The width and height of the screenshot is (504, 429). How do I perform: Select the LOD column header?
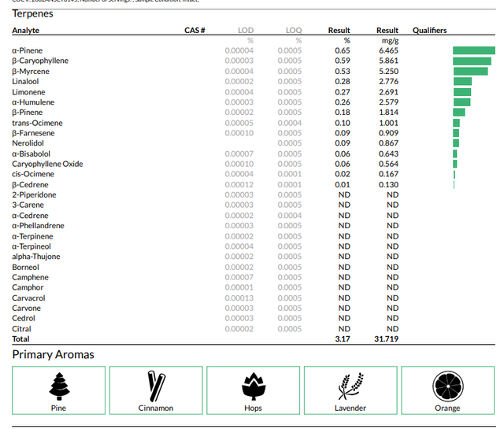pyautogui.click(x=246, y=30)
